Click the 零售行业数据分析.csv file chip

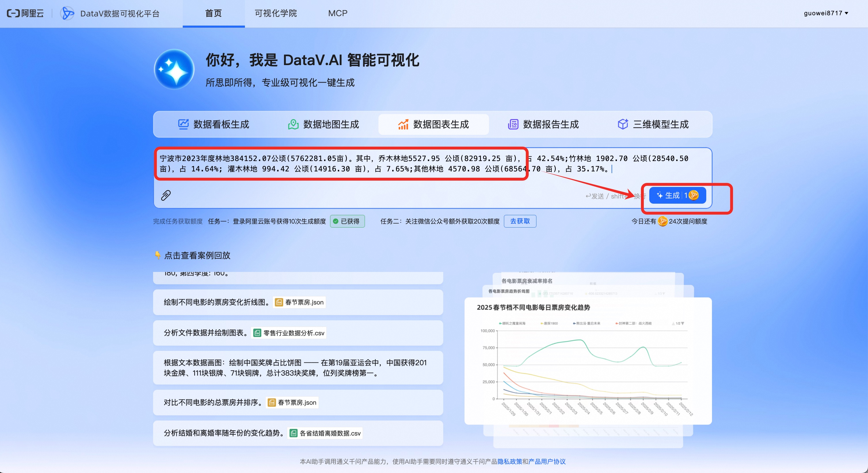(289, 333)
